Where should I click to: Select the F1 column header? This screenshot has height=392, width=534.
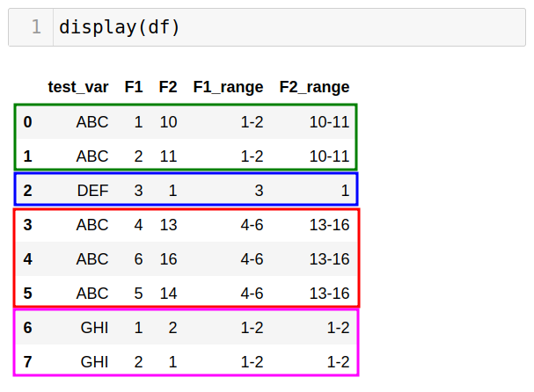(134, 87)
